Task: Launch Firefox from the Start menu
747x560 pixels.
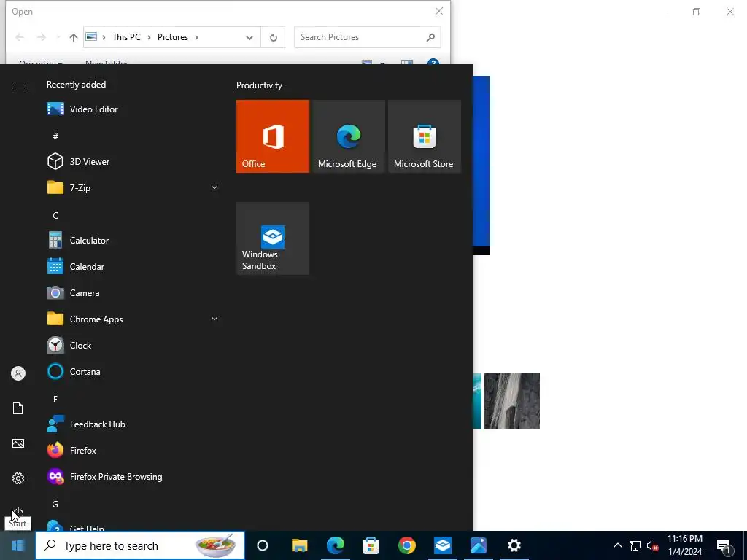Action: click(x=133, y=451)
